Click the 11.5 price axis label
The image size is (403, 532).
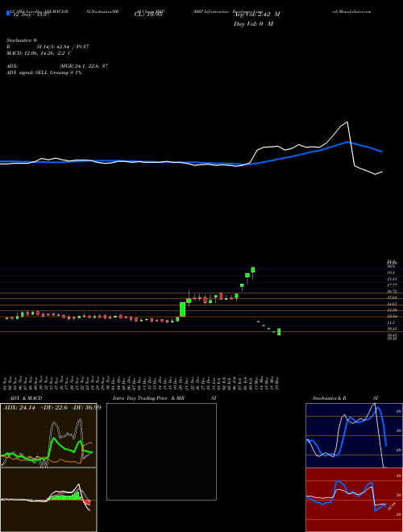pyautogui.click(x=391, y=322)
